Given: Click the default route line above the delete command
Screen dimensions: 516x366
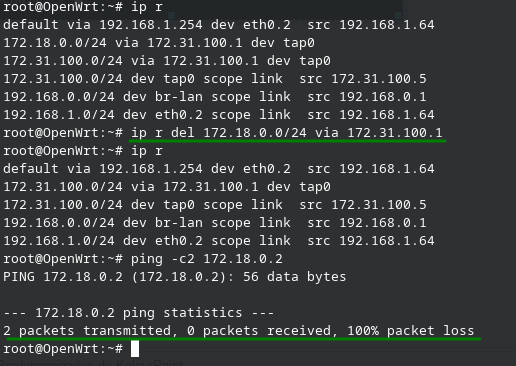Looking at the screenshot, I should click(x=219, y=25).
